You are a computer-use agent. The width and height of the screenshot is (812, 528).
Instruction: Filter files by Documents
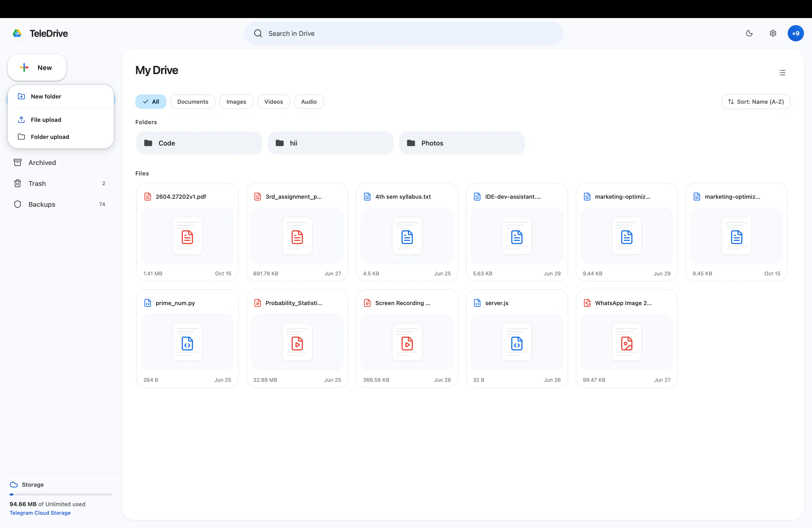pos(193,102)
